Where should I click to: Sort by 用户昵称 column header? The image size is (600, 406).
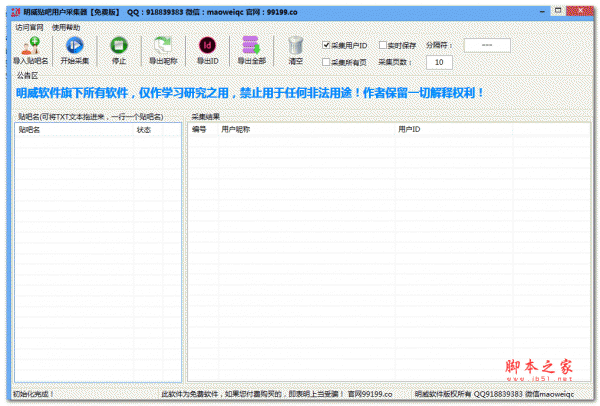(x=236, y=130)
